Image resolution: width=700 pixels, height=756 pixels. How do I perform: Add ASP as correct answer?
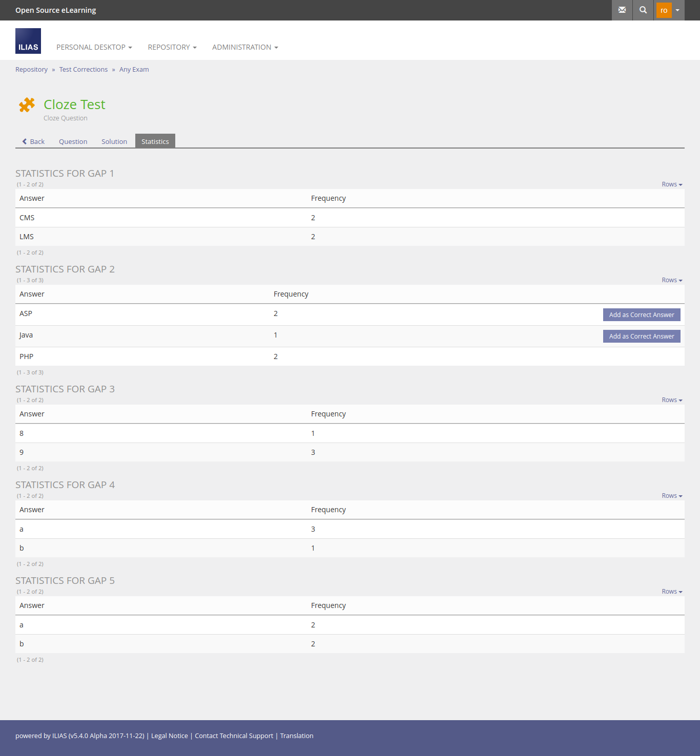tap(641, 315)
